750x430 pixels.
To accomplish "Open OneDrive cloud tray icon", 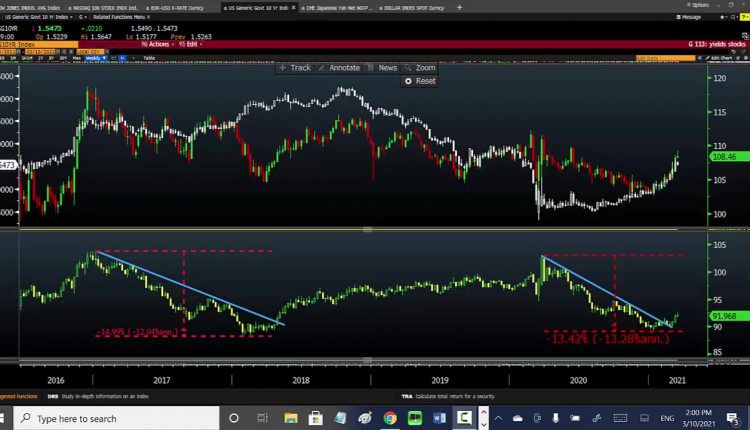I will (x=518, y=419).
